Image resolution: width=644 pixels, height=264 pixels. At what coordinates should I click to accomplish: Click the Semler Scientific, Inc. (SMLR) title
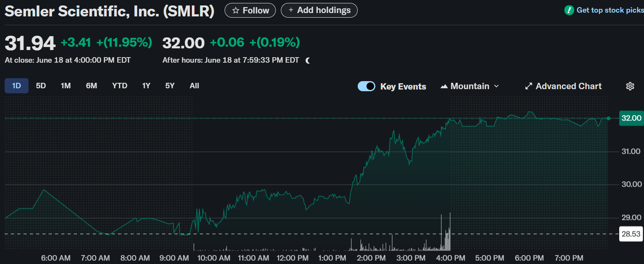[110, 11]
